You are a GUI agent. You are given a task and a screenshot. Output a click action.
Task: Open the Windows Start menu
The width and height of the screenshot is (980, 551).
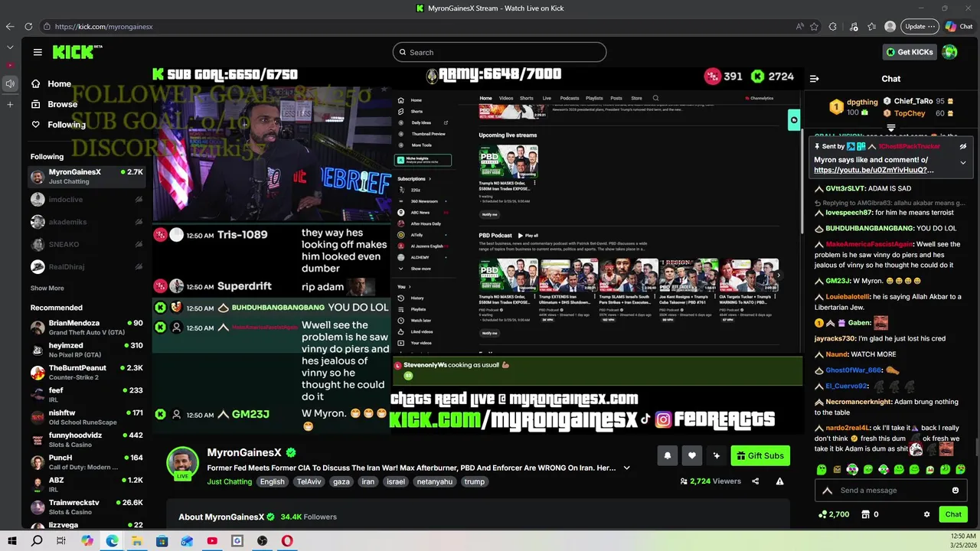coord(12,541)
